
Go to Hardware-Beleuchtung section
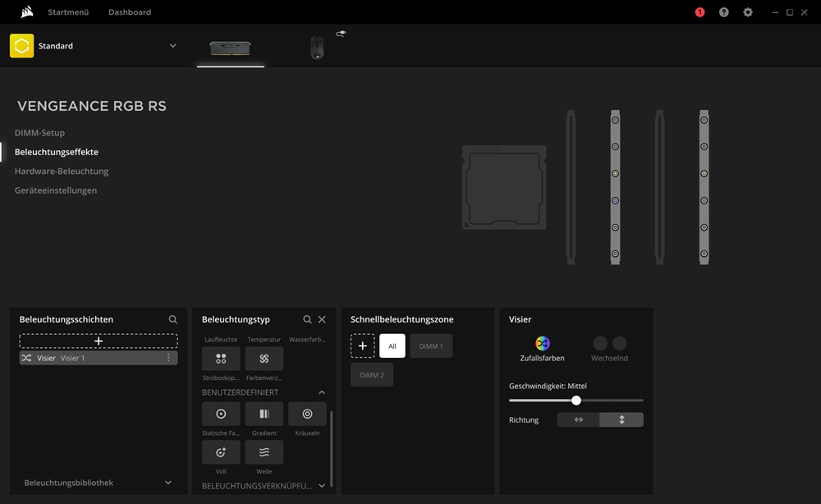tap(62, 172)
